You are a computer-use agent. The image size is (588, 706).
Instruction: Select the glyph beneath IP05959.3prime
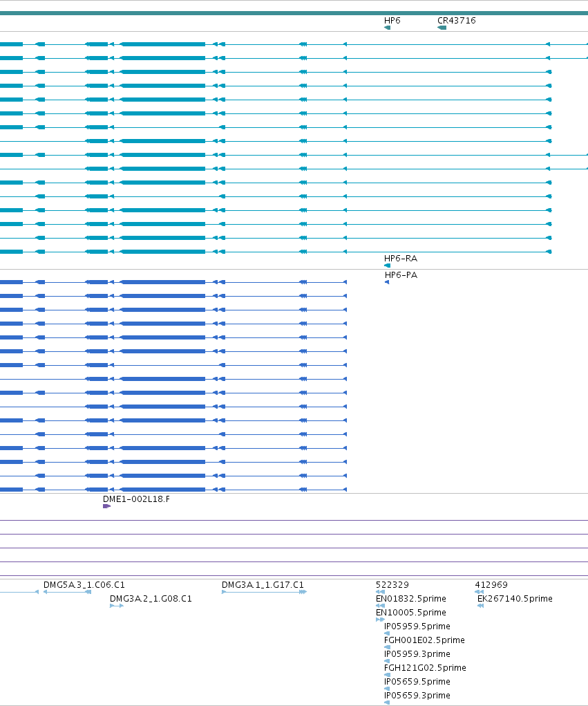387,662
